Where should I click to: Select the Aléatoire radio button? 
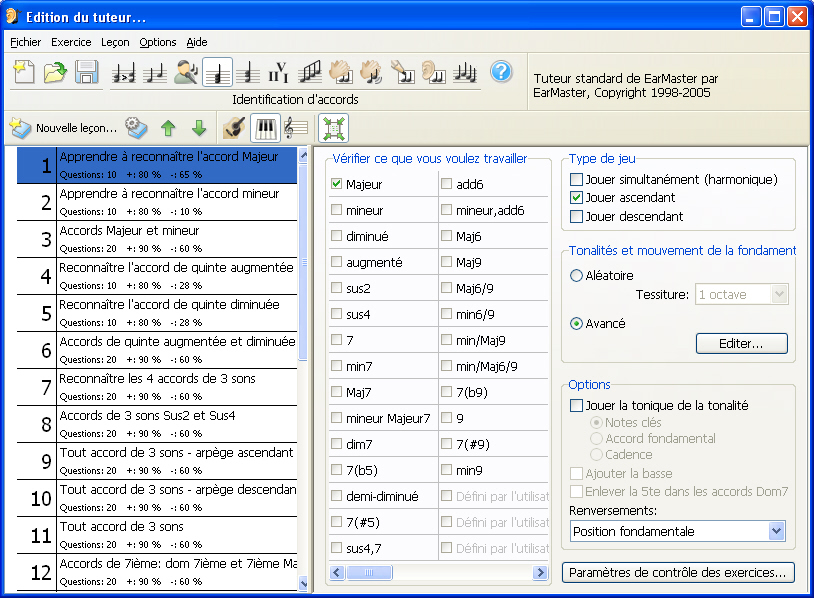tap(576, 276)
